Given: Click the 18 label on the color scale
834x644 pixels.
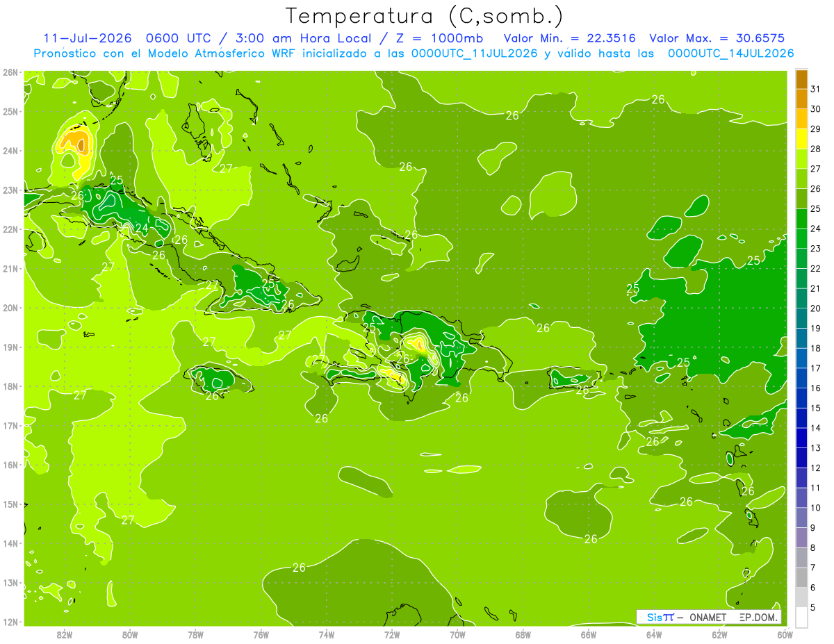Looking at the screenshot, I should [815, 348].
